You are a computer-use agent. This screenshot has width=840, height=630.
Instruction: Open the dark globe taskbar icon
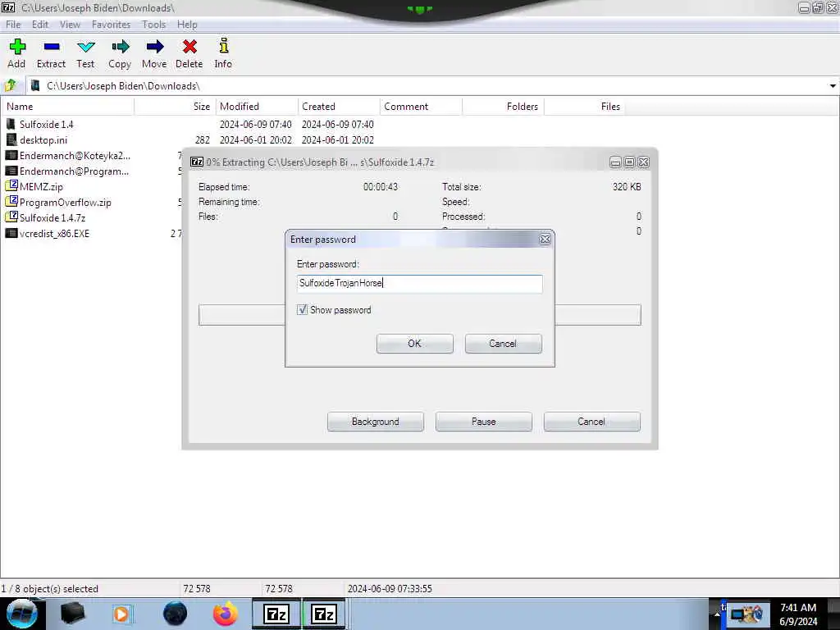click(x=176, y=614)
